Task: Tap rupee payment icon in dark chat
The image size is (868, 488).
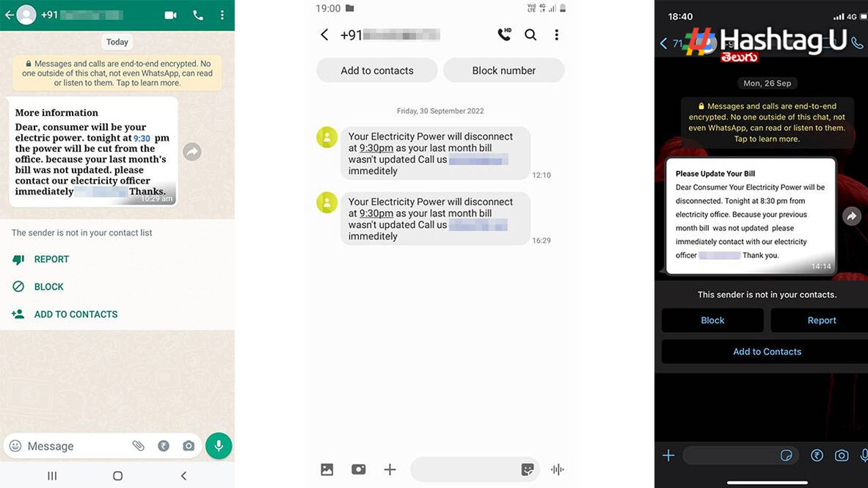Action: [816, 455]
